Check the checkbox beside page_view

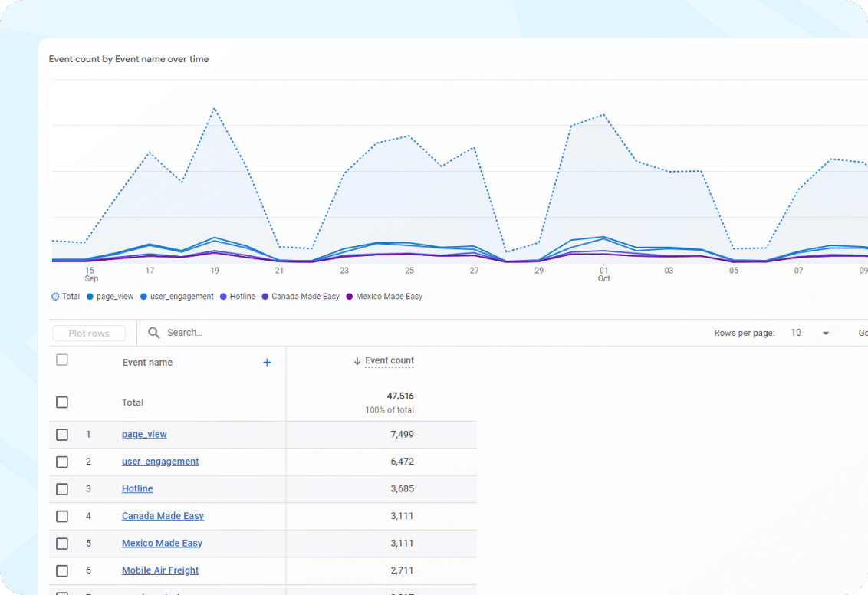click(62, 434)
